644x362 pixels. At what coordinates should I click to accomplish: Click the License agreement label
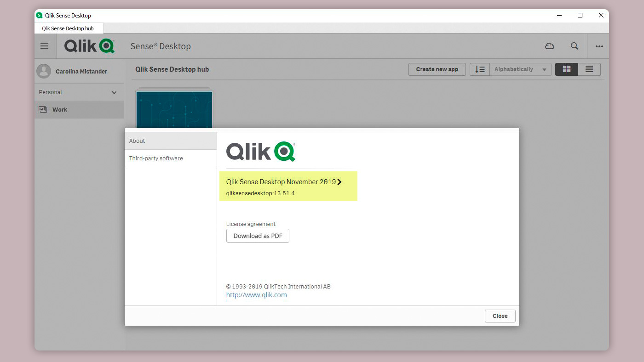click(x=251, y=224)
